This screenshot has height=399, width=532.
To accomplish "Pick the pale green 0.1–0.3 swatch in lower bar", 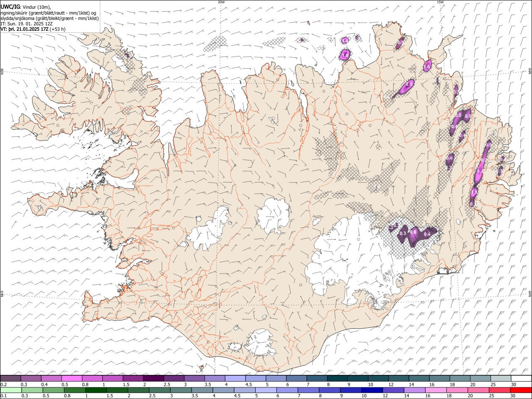I will 11,390.
